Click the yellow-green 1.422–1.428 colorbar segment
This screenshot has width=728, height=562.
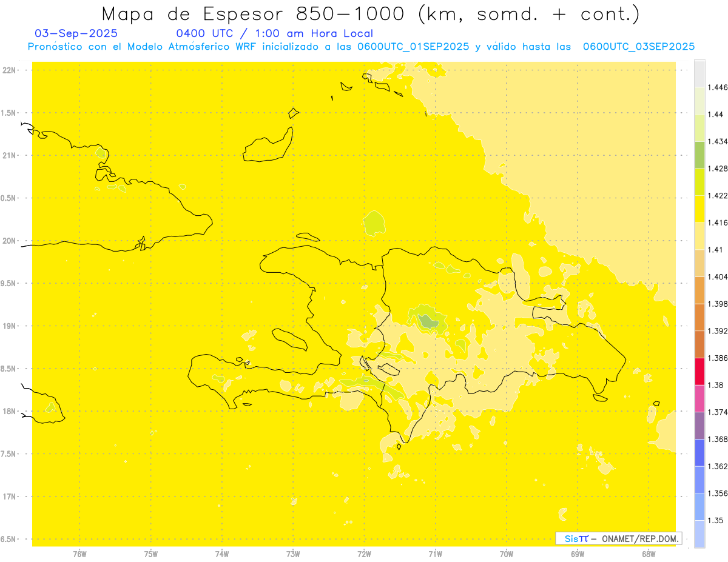(699, 182)
